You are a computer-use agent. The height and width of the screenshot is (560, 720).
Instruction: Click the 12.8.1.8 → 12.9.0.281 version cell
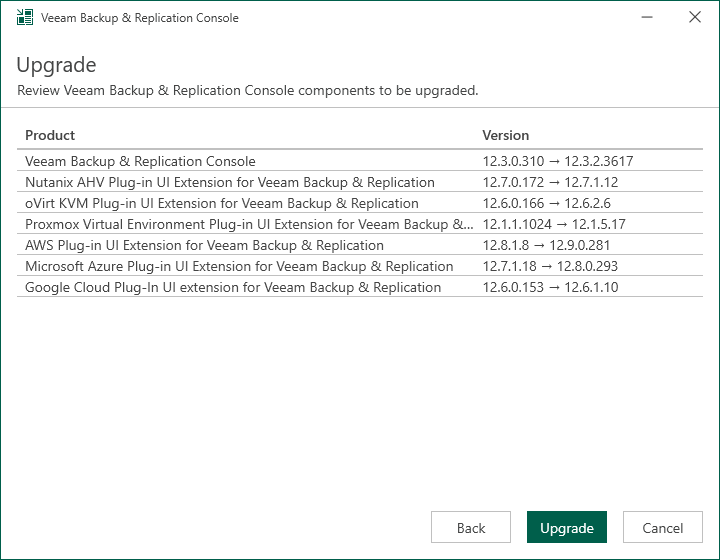(x=546, y=245)
